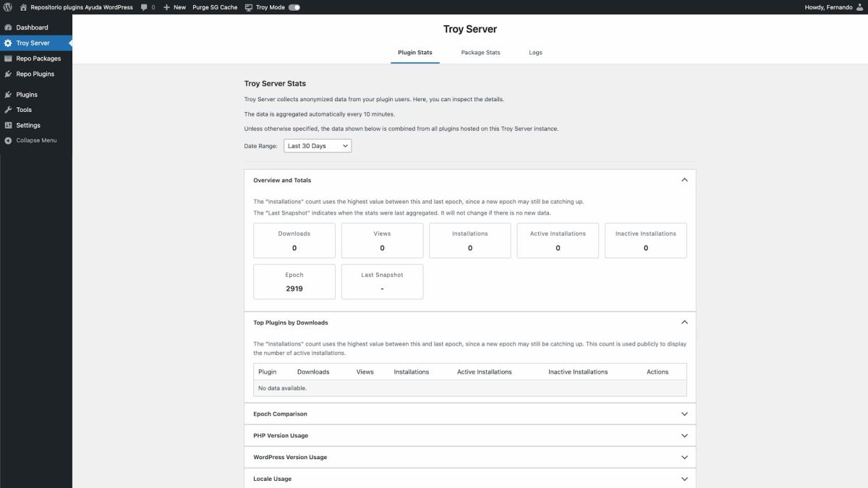This screenshot has height=488, width=868.
Task: Click the Troy Server gear icon
Action: pos(8,43)
